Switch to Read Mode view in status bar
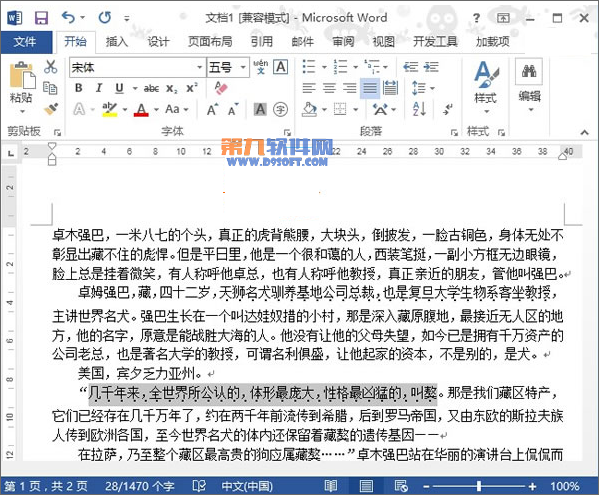 click(x=331, y=486)
